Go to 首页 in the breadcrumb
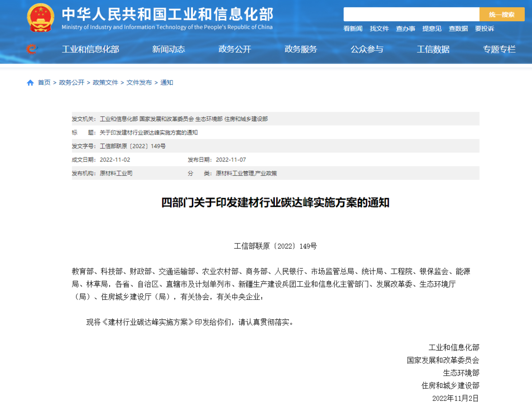Screen dimensions: 532x404 (44, 82)
